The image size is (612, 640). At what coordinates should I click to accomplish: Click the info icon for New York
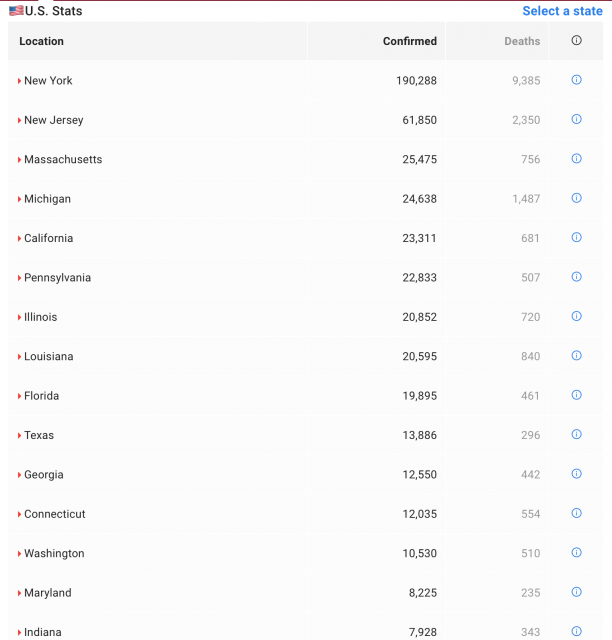coord(576,80)
